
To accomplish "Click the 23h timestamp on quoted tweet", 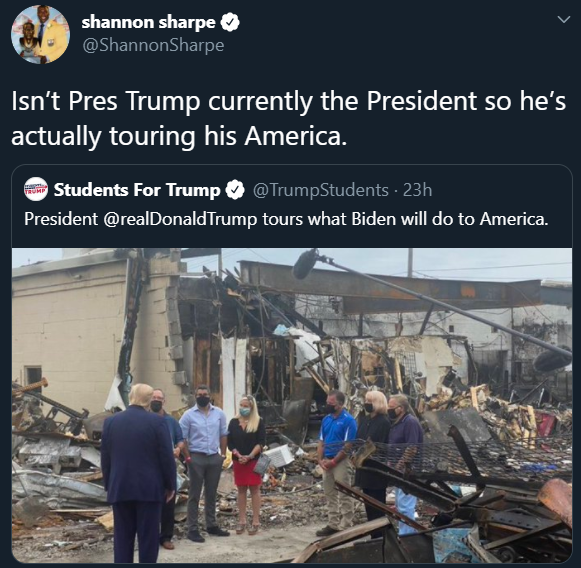I will (417, 190).
